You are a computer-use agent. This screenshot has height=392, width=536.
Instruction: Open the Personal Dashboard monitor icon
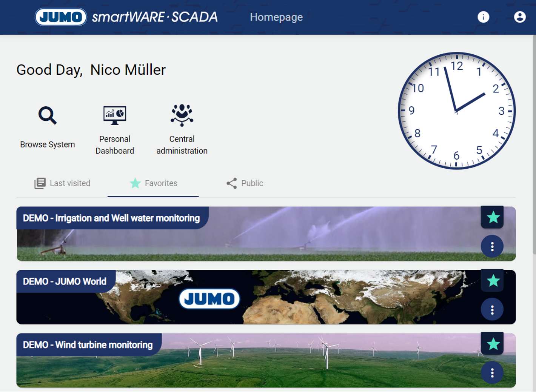pyautogui.click(x=115, y=115)
